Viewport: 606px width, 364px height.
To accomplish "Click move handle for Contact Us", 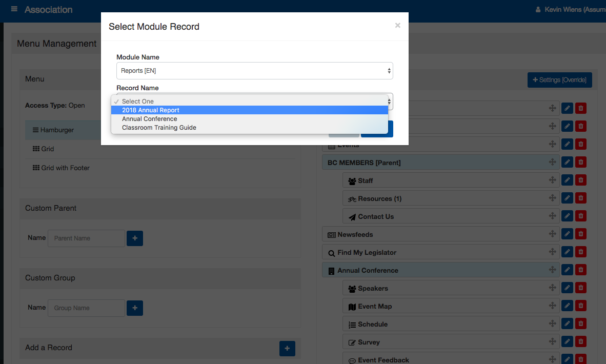I will 552,216.
